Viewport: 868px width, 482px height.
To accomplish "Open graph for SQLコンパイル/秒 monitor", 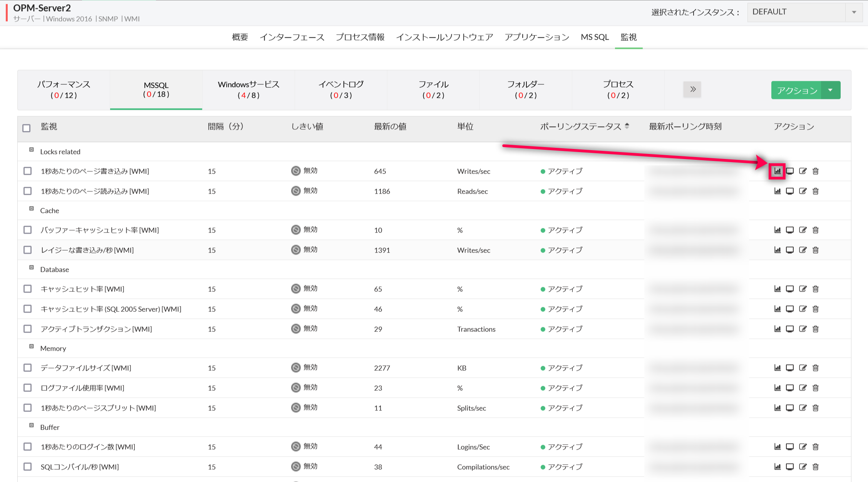I will [x=777, y=467].
